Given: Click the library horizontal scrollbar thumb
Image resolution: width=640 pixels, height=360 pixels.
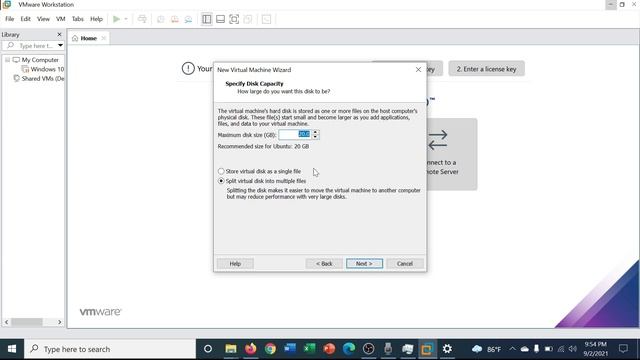Looking at the screenshot, I should pos(27,322).
